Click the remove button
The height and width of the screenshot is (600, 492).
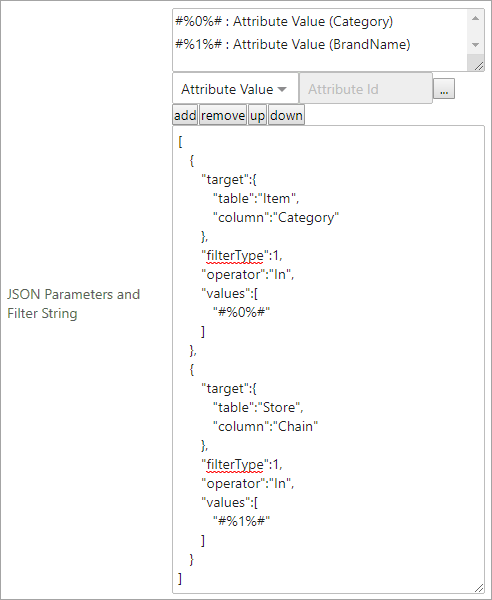(x=223, y=115)
